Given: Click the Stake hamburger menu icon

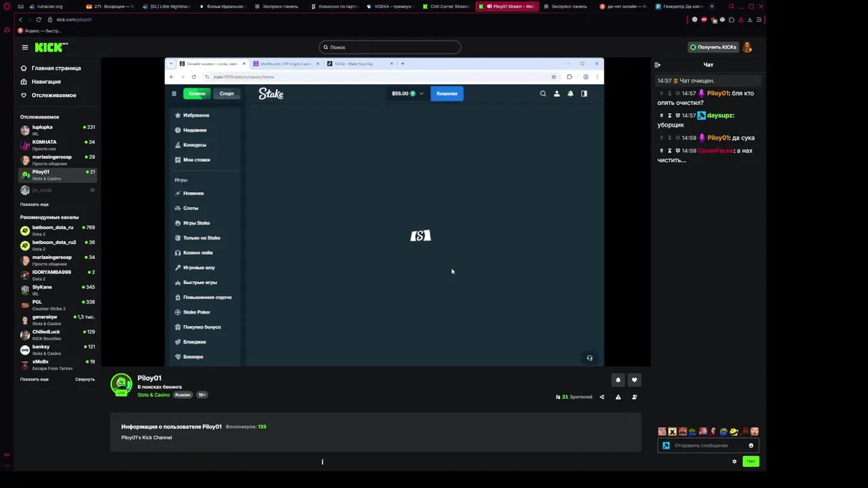Looking at the screenshot, I should click(x=174, y=94).
